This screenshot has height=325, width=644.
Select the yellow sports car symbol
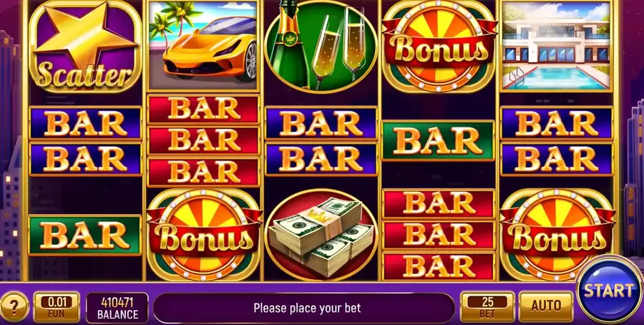[x=203, y=46]
